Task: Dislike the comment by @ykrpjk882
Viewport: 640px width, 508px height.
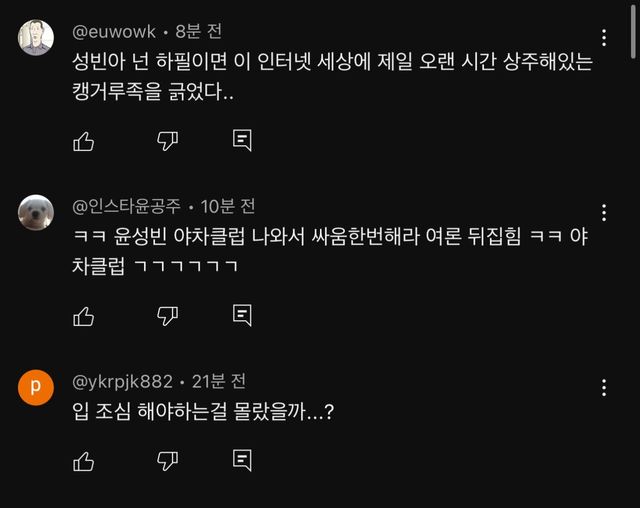Action: (167, 461)
